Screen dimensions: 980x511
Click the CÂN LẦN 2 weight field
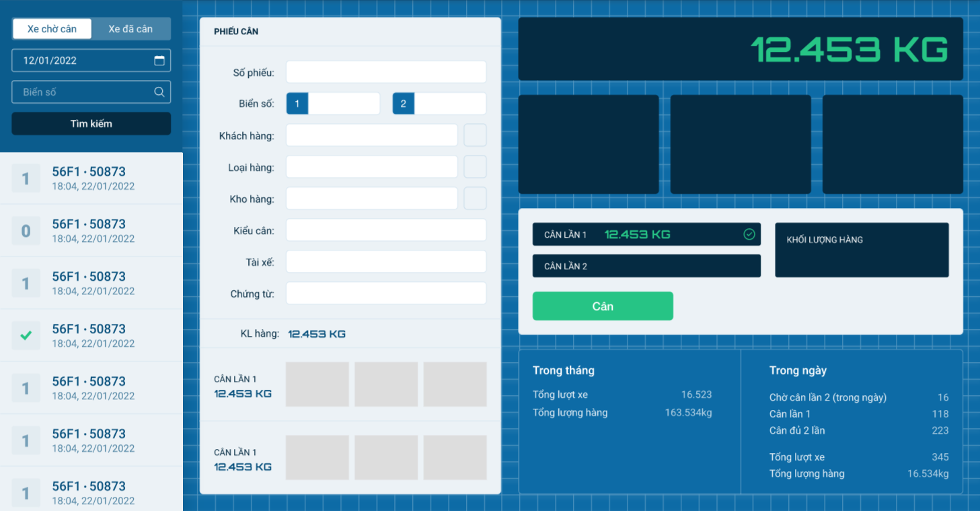point(646,266)
